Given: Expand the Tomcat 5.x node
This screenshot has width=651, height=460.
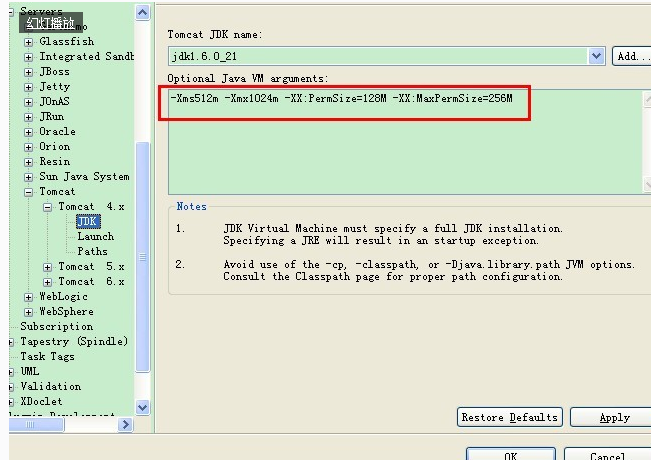Looking at the screenshot, I should click(x=47, y=267).
